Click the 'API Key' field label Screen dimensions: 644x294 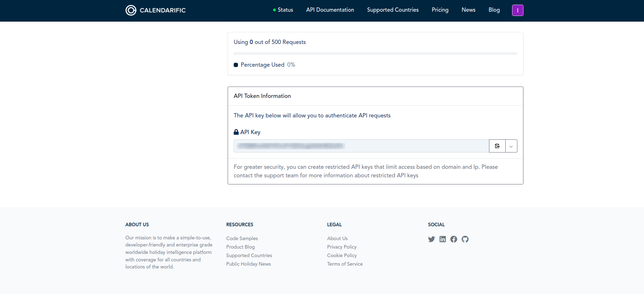coord(250,132)
